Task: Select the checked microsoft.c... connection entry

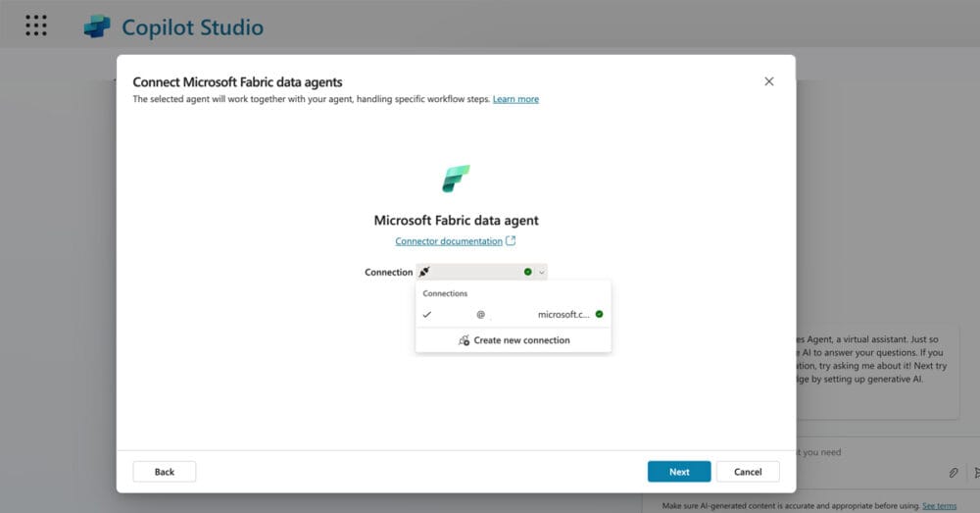Action: (x=514, y=314)
